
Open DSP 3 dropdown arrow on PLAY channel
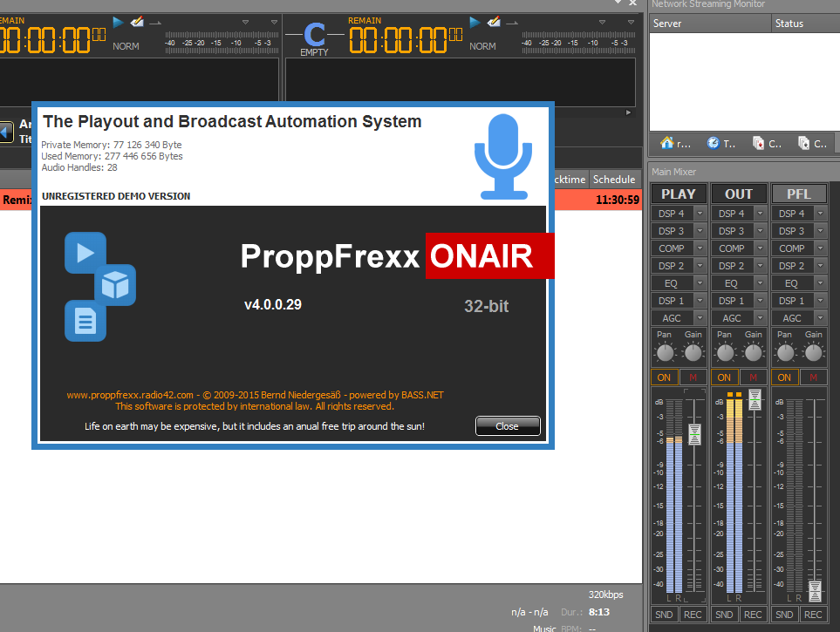[700, 231]
